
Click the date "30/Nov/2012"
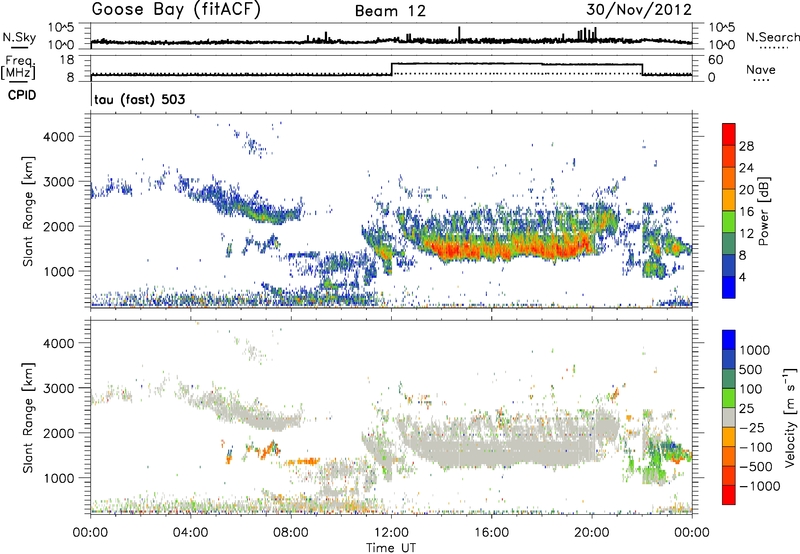(x=639, y=10)
